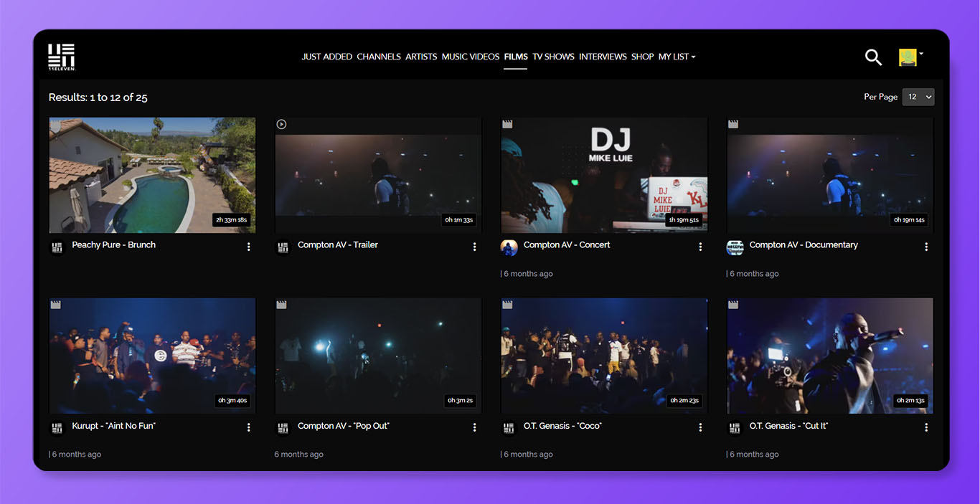Expand the My List dropdown menu
This screenshot has height=504, width=980.
[677, 57]
